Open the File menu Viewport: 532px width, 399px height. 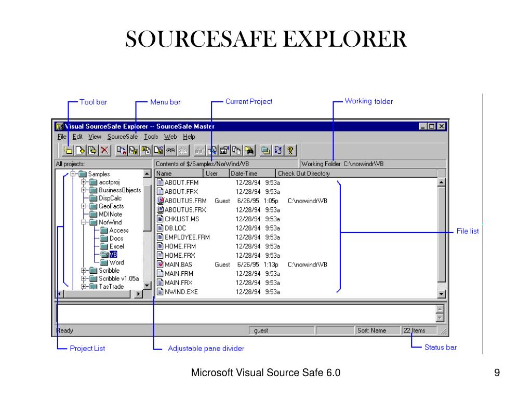pos(62,137)
